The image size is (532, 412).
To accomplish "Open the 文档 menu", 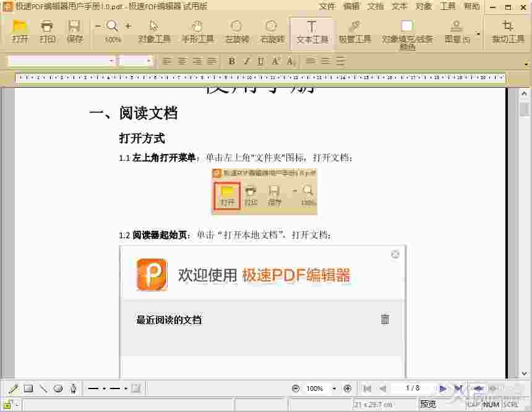I will (x=375, y=6).
